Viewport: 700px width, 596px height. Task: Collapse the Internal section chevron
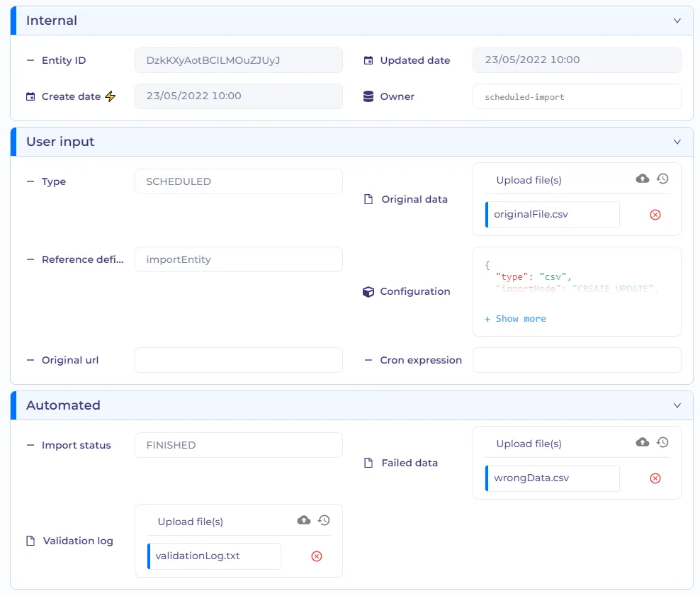(x=677, y=21)
